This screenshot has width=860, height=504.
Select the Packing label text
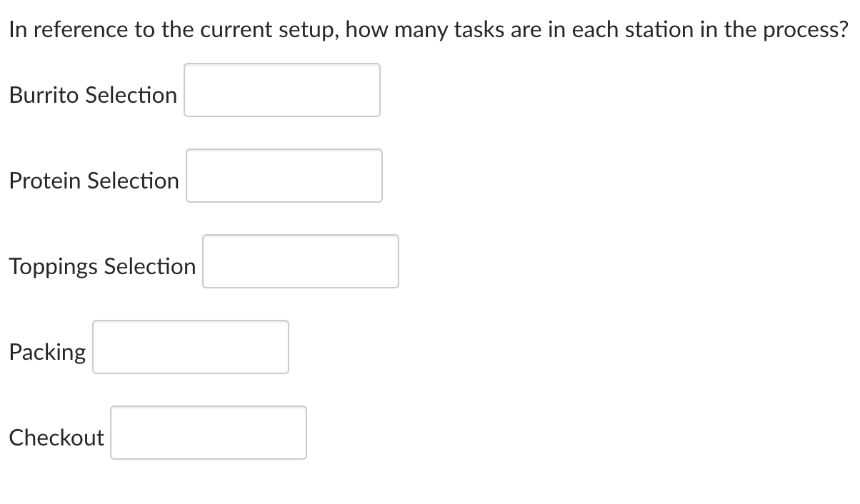tap(46, 351)
